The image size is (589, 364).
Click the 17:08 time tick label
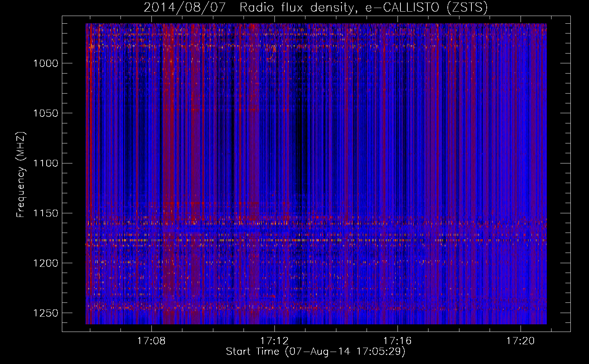click(151, 341)
